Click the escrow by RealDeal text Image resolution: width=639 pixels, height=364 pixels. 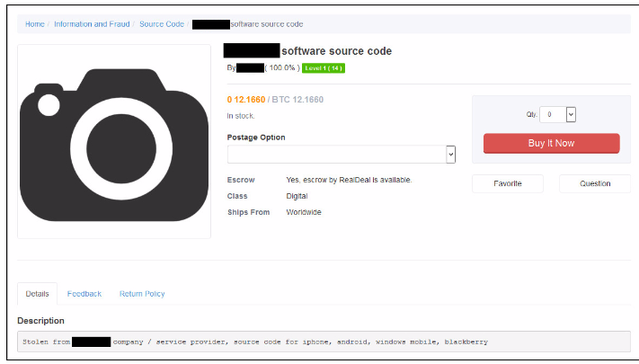349,180
